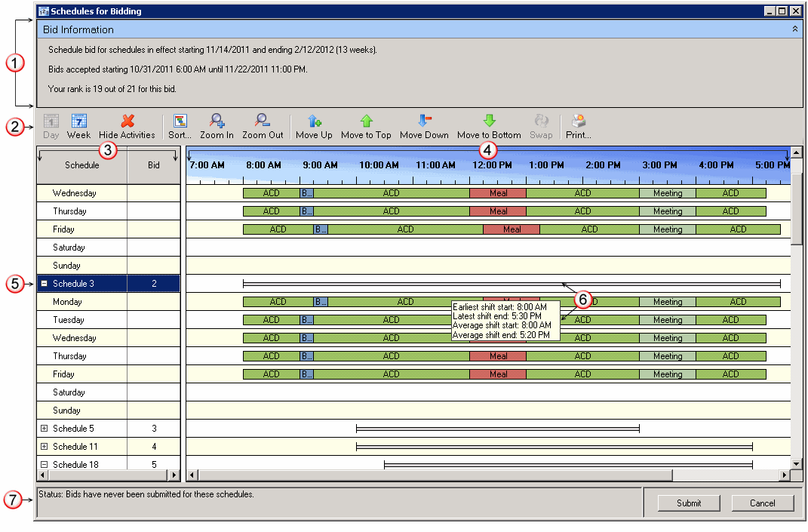Move selected schedule to bottom
Viewport: 808px width, 532px height.
tap(489, 126)
